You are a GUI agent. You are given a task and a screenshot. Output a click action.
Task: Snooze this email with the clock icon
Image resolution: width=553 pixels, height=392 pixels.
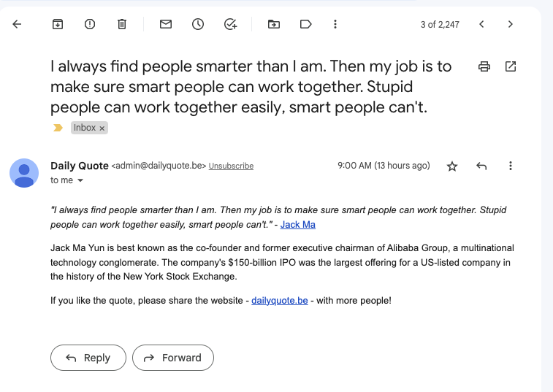tap(198, 24)
